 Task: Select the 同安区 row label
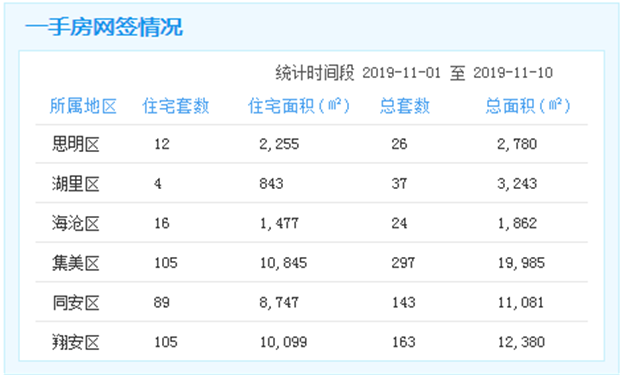(x=75, y=302)
